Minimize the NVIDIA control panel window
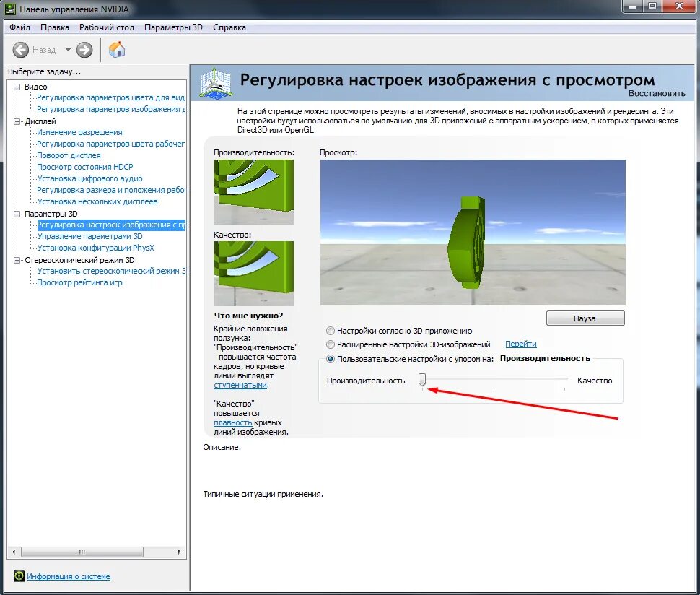The height and width of the screenshot is (595, 700). (633, 6)
